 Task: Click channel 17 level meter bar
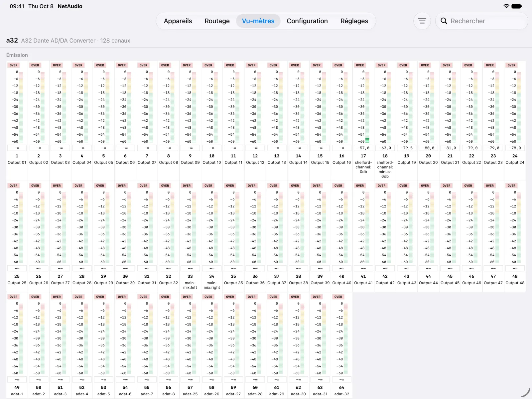pos(367,107)
